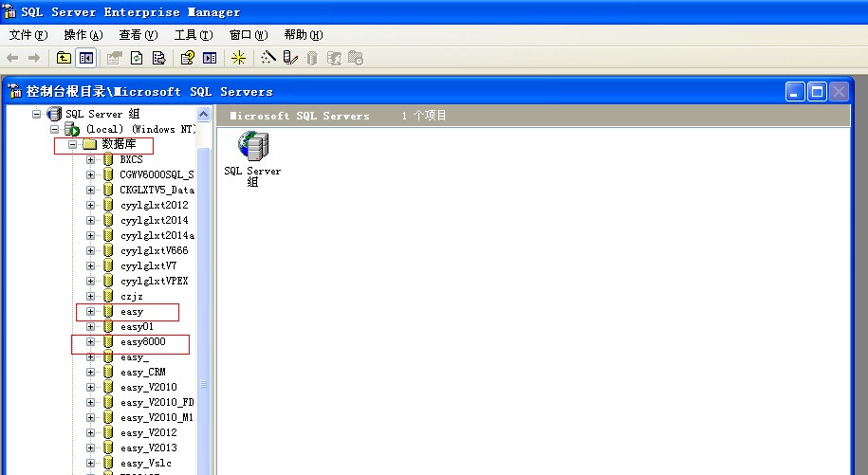The width and height of the screenshot is (868, 475).
Task: Select the easy_CRM database item
Action: pyautogui.click(x=142, y=373)
